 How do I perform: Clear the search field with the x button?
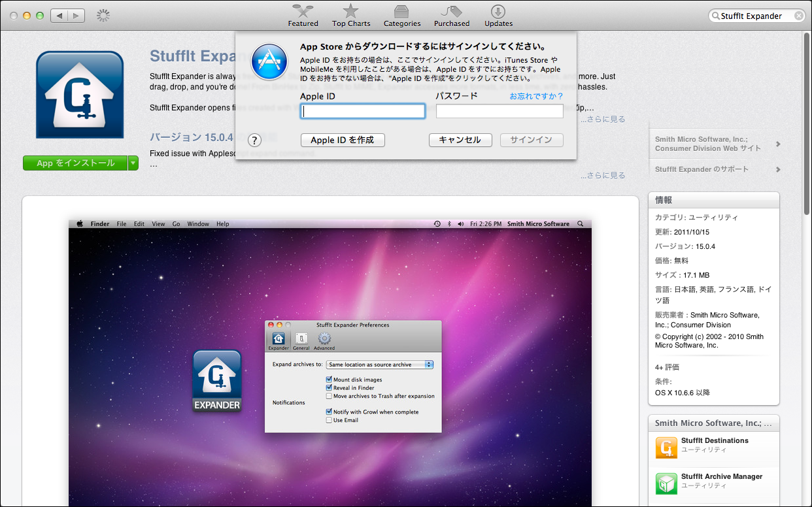click(798, 16)
